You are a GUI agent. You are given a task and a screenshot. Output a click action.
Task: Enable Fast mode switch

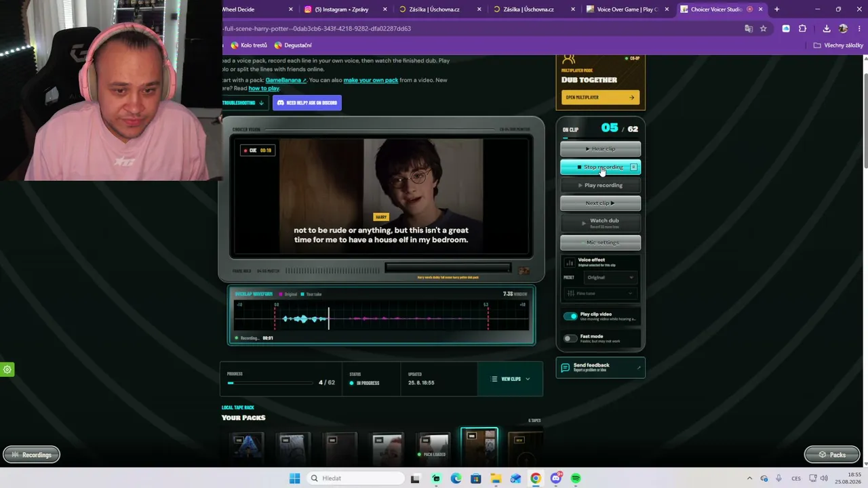click(570, 338)
